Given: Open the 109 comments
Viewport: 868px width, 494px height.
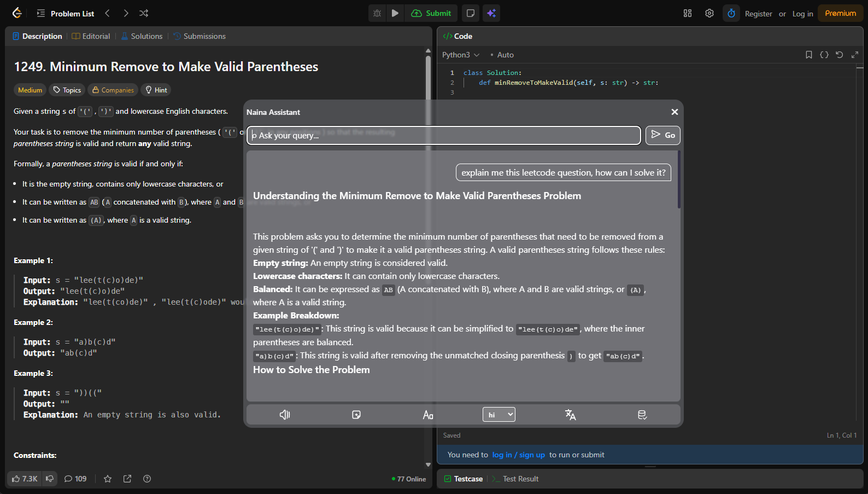Looking at the screenshot, I should [75, 479].
